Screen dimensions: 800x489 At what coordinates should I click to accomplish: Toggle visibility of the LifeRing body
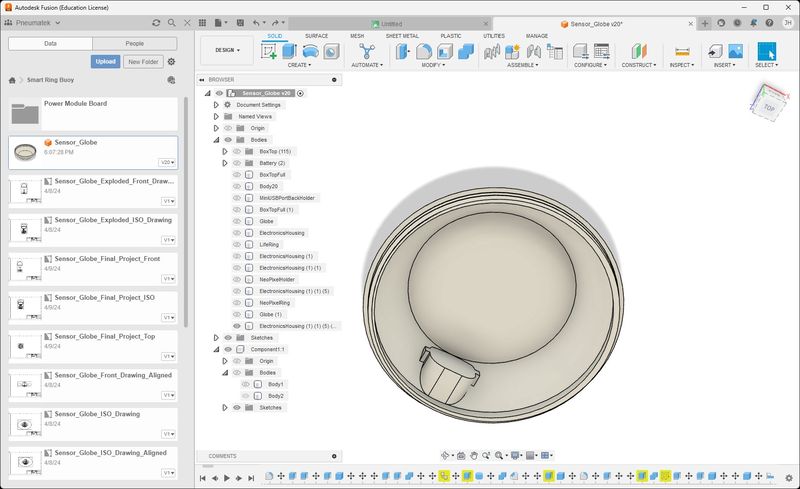pos(237,244)
